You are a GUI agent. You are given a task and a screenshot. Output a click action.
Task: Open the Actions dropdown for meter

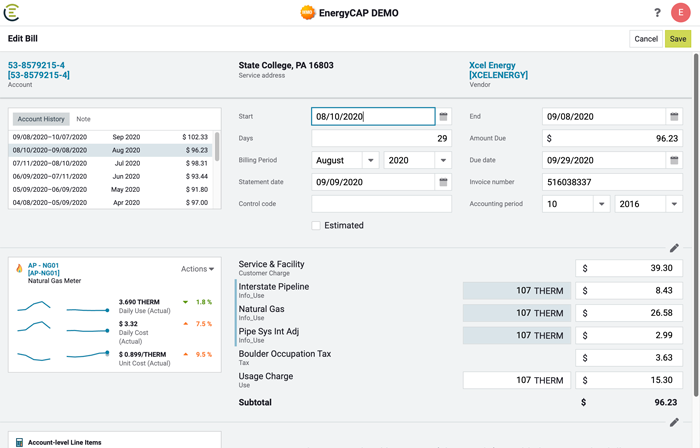pos(197,269)
